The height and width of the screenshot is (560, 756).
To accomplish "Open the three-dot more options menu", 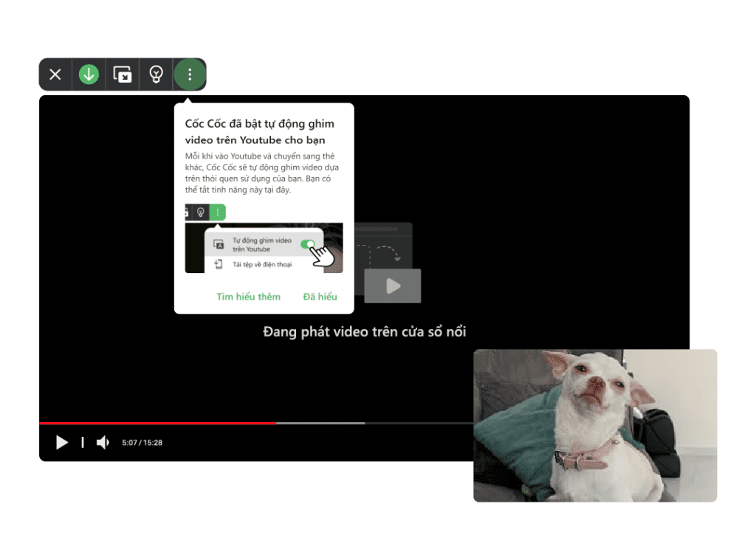I will pyautogui.click(x=190, y=75).
